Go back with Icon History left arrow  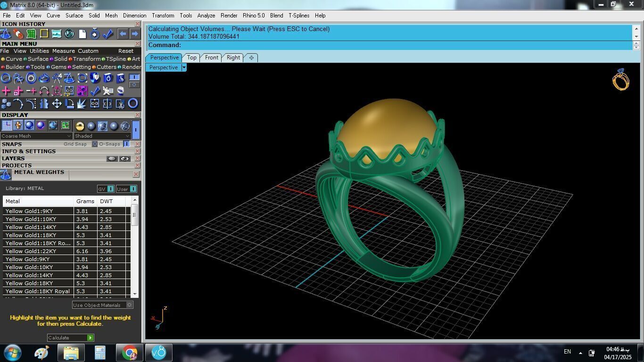coord(123,34)
